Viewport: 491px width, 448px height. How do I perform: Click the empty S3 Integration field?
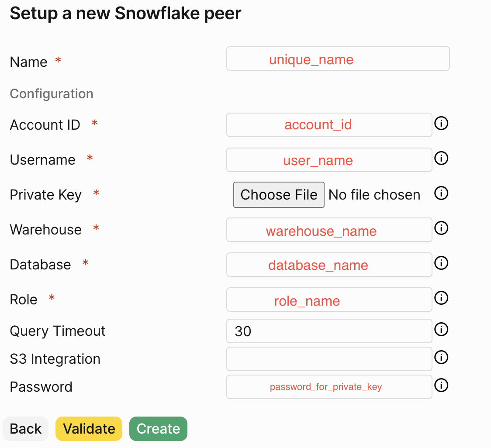coord(329,359)
